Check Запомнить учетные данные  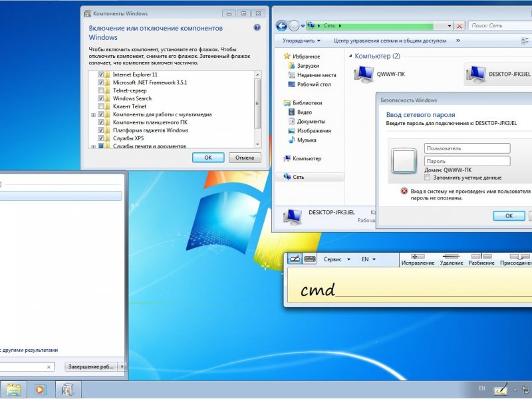(x=427, y=178)
